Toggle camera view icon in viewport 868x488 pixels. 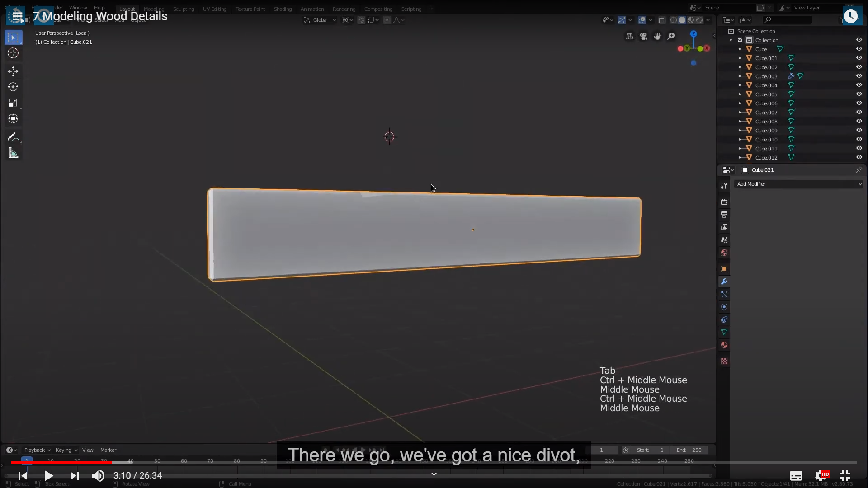[643, 36]
